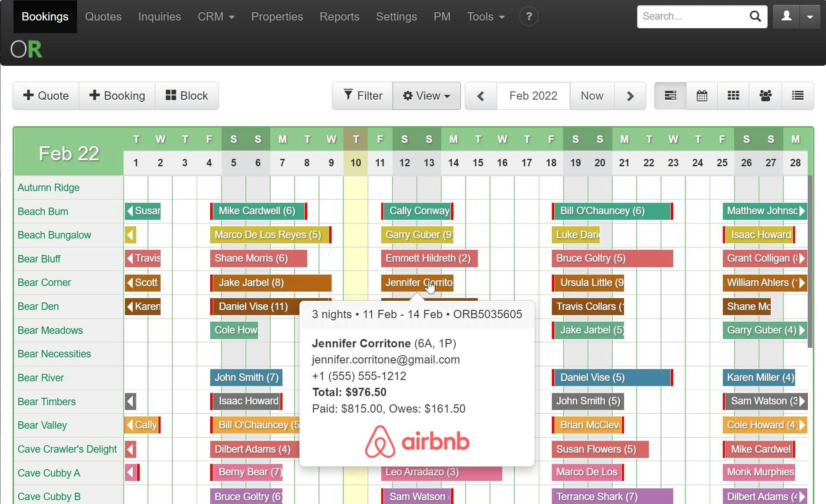Open the Filter options
The height and width of the screenshot is (504, 826).
pyautogui.click(x=363, y=96)
